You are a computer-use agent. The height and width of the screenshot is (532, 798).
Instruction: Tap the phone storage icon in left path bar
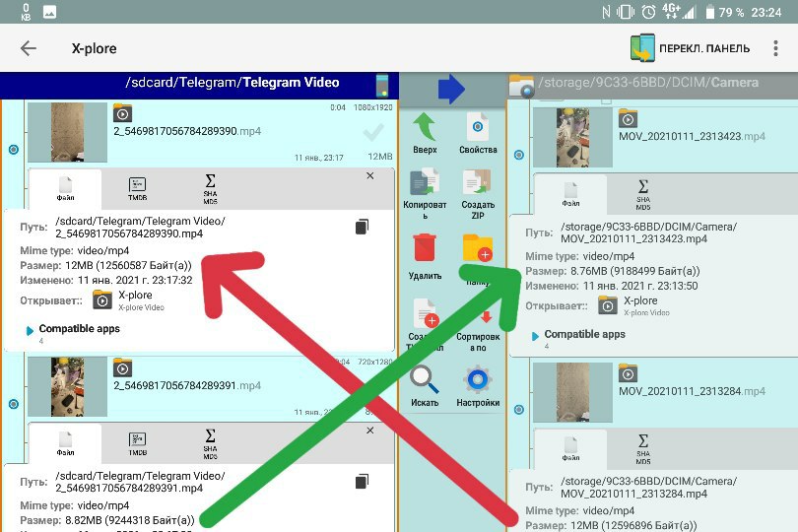coord(381,86)
